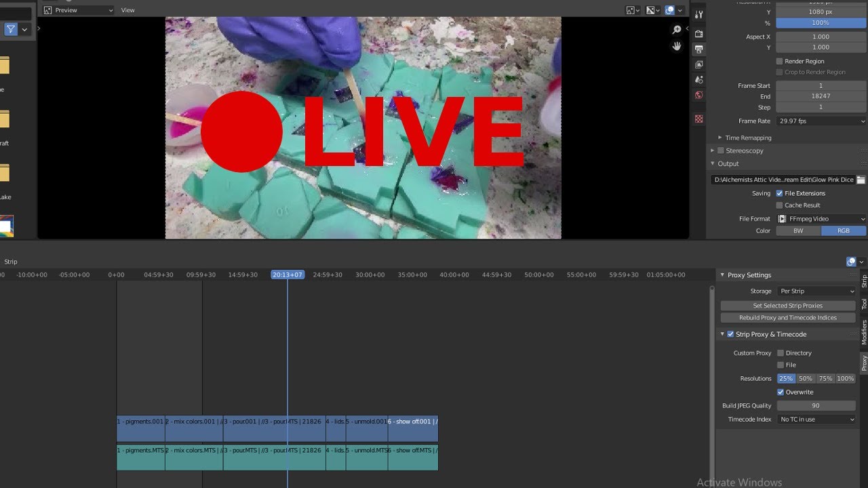Open the Scene properties icon
This screenshot has width=868, height=488.
[699, 80]
